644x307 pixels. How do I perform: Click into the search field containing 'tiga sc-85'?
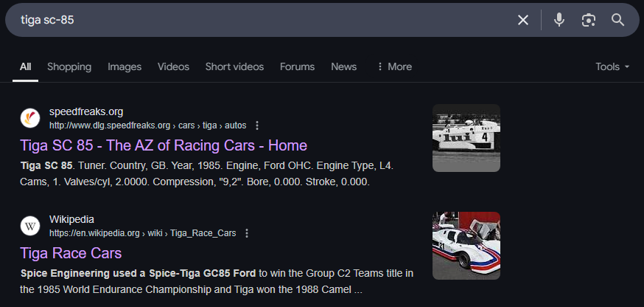pyautogui.click(x=258, y=20)
